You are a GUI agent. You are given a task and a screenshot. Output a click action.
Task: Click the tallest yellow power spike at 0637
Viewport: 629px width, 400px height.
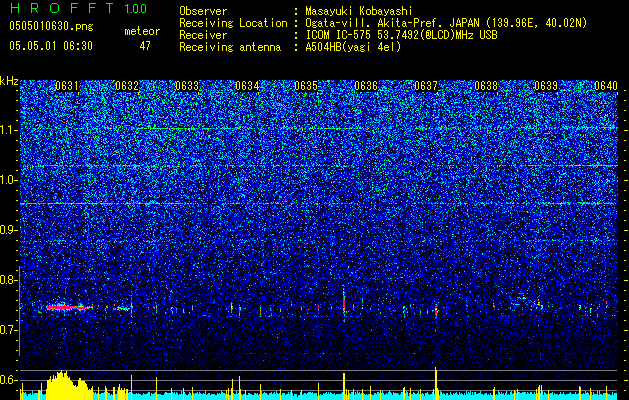(x=436, y=383)
